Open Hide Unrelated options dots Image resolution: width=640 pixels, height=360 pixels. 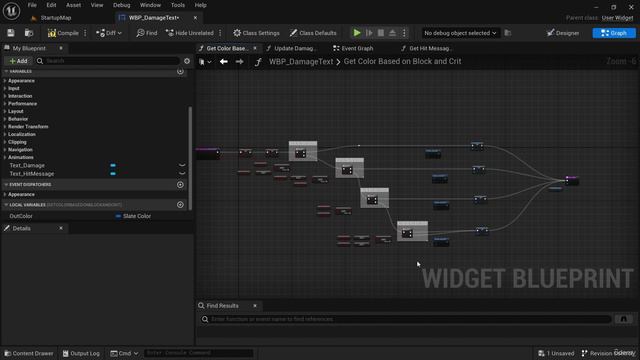click(x=220, y=33)
